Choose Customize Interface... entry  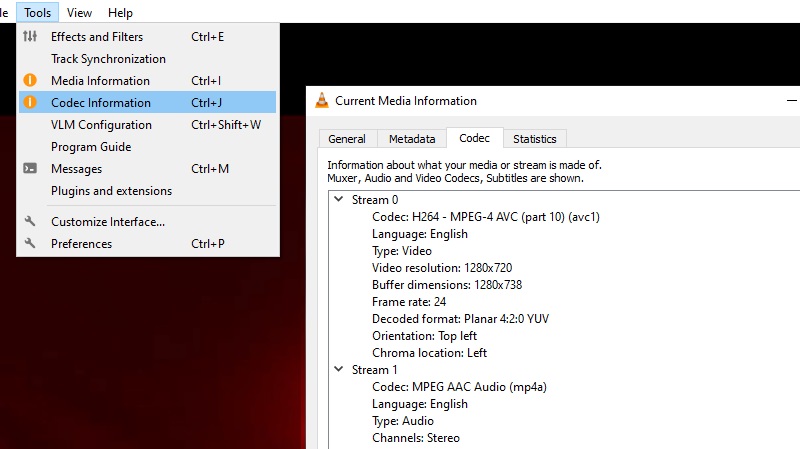click(147, 221)
